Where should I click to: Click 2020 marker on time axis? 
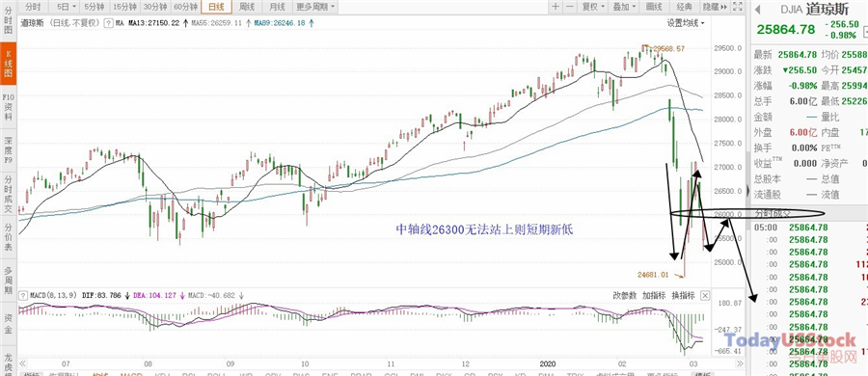tap(548, 364)
